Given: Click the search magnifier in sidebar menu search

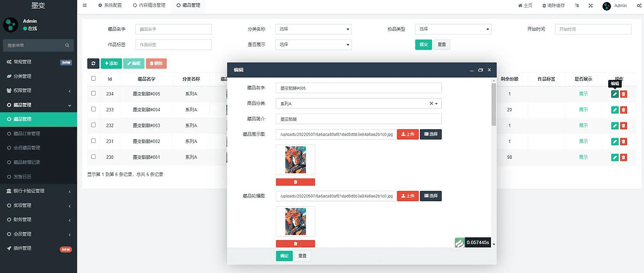Looking at the screenshot, I should pyautogui.click(x=67, y=45).
